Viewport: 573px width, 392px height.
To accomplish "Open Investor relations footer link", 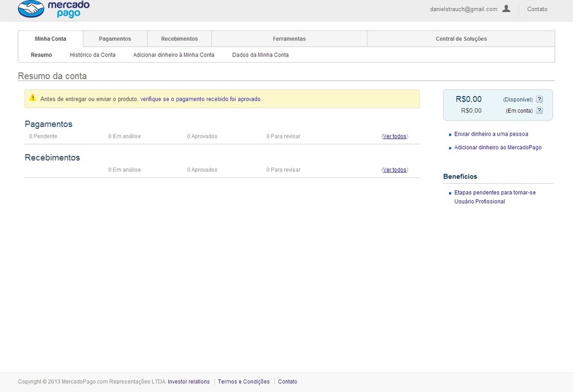I will point(189,382).
